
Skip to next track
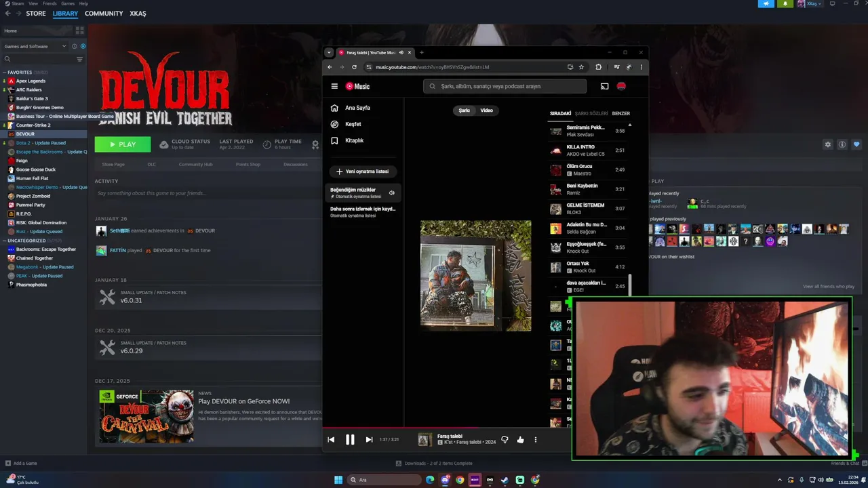point(369,440)
